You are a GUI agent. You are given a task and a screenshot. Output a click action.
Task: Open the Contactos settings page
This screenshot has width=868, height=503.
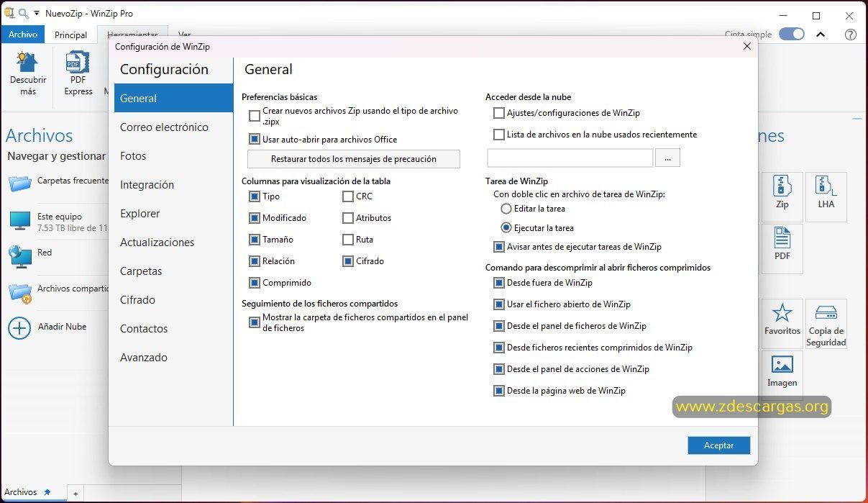coord(173,329)
